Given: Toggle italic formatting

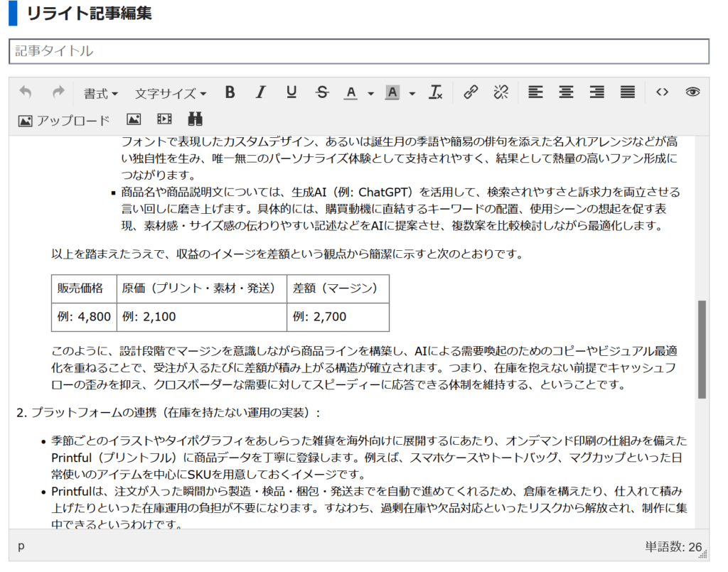Looking at the screenshot, I should 261,92.
